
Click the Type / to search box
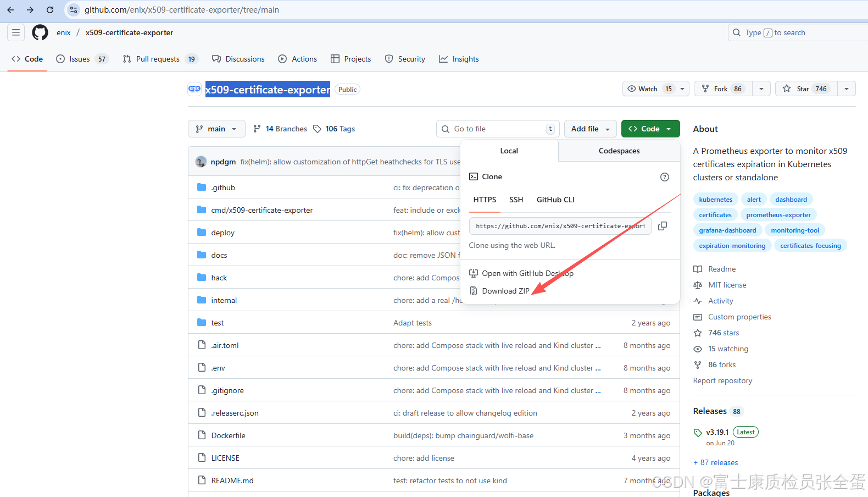pyautogui.click(x=798, y=32)
